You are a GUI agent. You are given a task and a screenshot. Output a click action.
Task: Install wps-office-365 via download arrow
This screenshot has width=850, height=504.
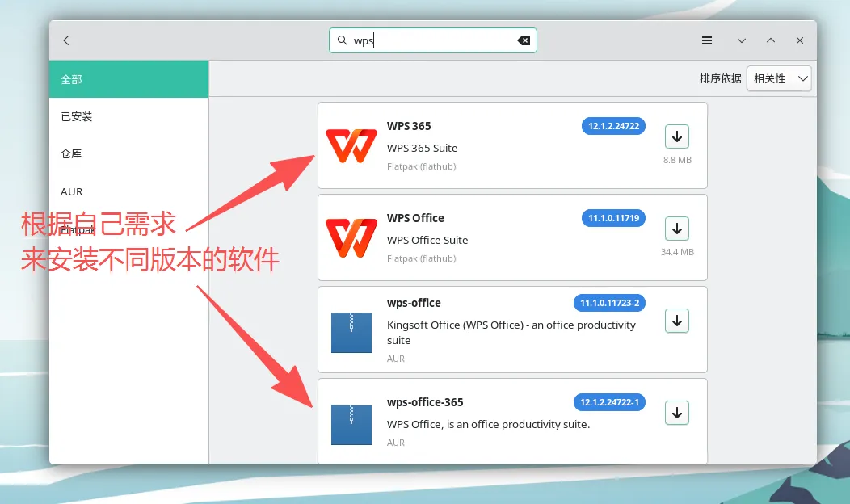[x=677, y=413]
